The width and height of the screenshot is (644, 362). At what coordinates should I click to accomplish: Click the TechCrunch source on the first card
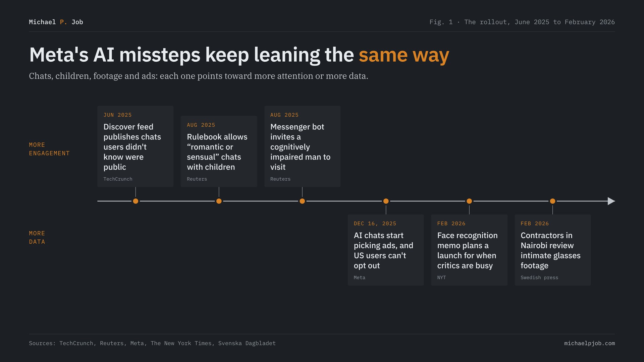[x=118, y=179]
